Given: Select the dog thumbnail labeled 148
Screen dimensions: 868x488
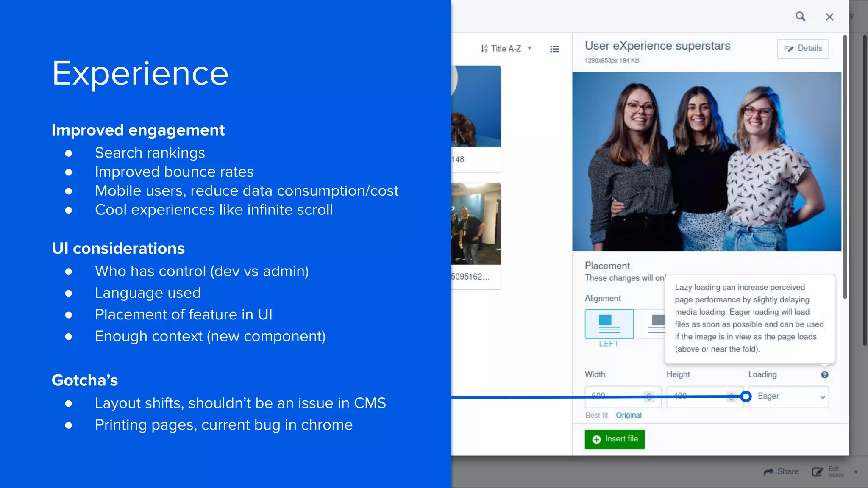Looking at the screenshot, I should tap(476, 119).
